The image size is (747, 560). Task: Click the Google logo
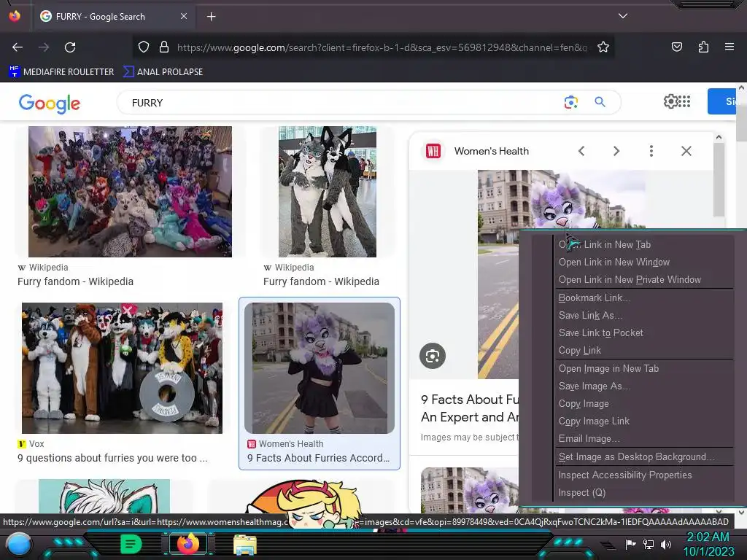point(50,104)
